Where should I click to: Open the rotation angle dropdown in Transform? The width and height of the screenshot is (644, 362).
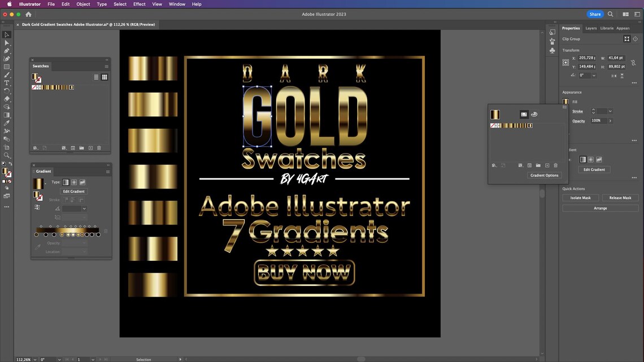[x=594, y=75]
